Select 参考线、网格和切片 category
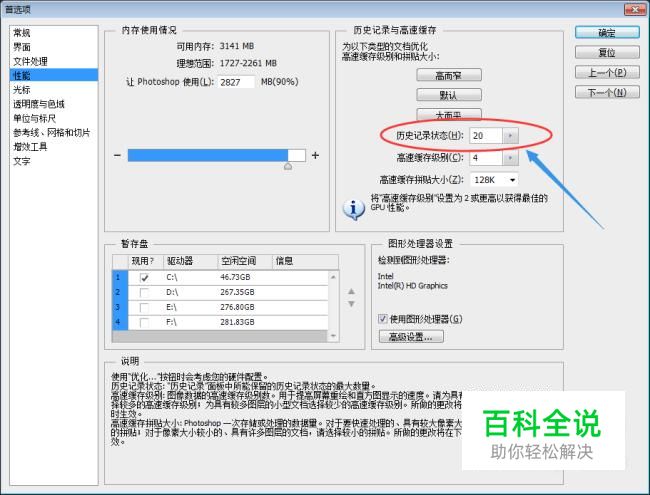The image size is (650, 495). click(51, 133)
